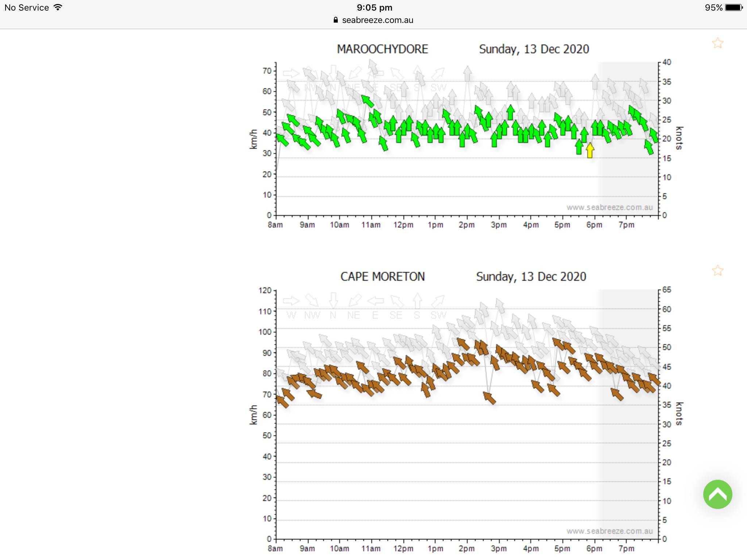The height and width of the screenshot is (560, 747).
Task: Tap the 9:05 pm clock in status bar
Action: 374,8
